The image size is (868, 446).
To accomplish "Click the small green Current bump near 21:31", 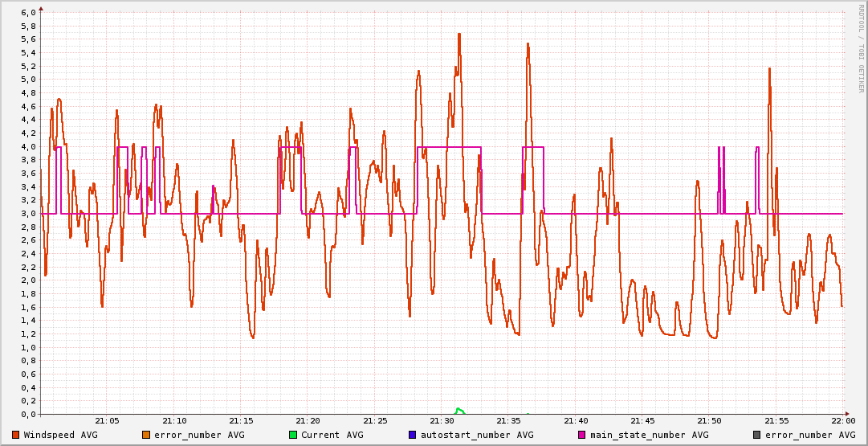I will click(x=459, y=410).
